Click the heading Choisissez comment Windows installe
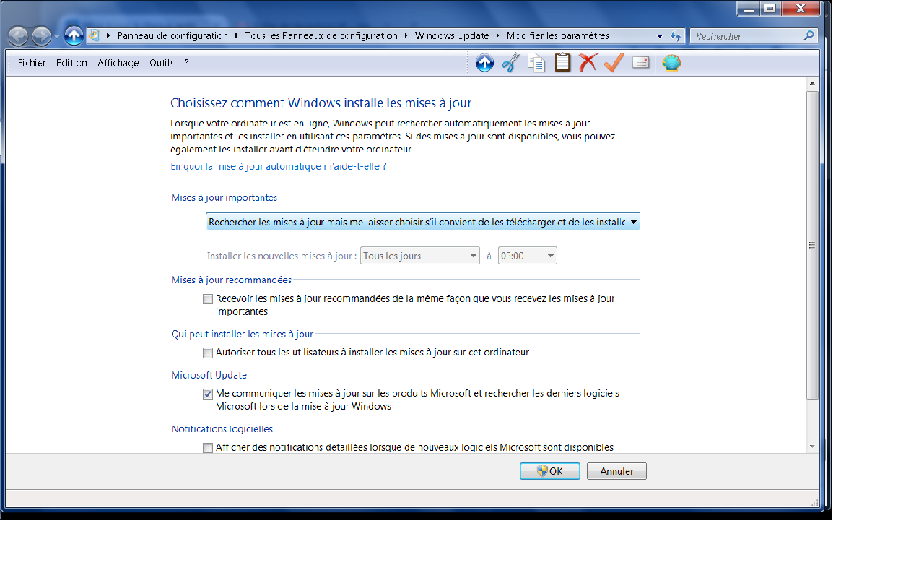The height and width of the screenshot is (578, 924). (321, 103)
